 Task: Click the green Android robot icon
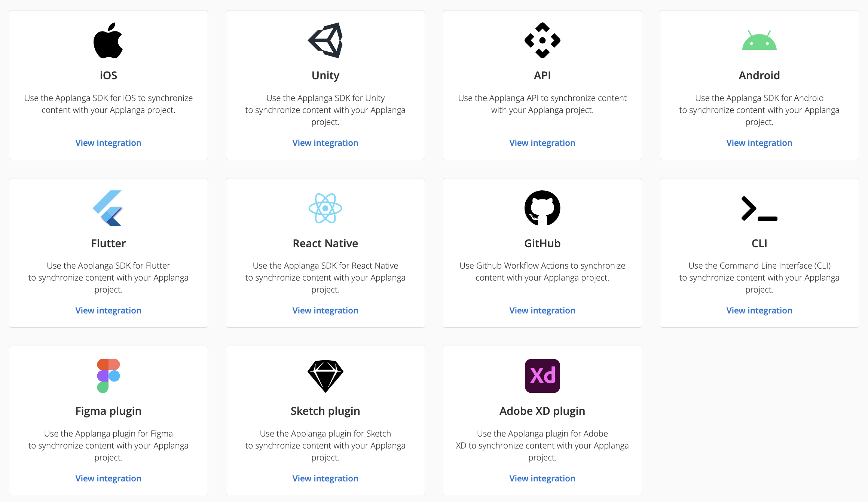coord(759,40)
